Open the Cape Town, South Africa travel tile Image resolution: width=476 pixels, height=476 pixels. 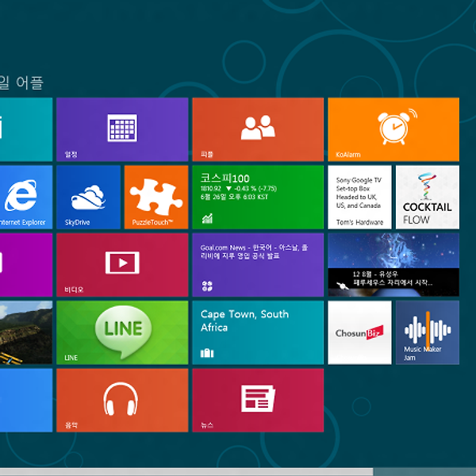258,332
